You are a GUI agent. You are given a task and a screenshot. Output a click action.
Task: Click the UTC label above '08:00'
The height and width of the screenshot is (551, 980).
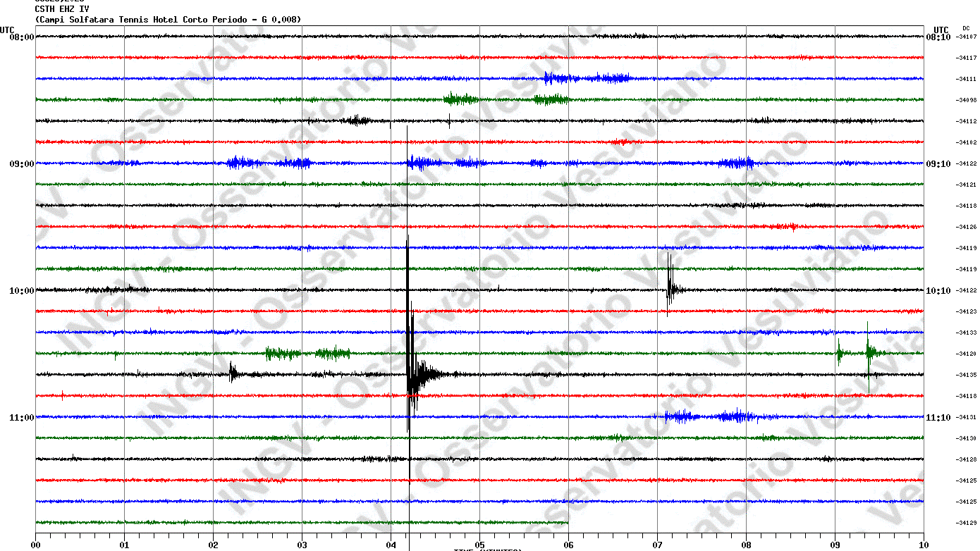pos(7,30)
